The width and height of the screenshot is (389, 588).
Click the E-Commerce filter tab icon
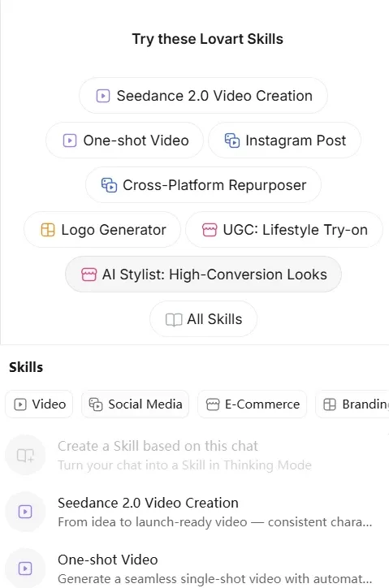[x=213, y=404]
